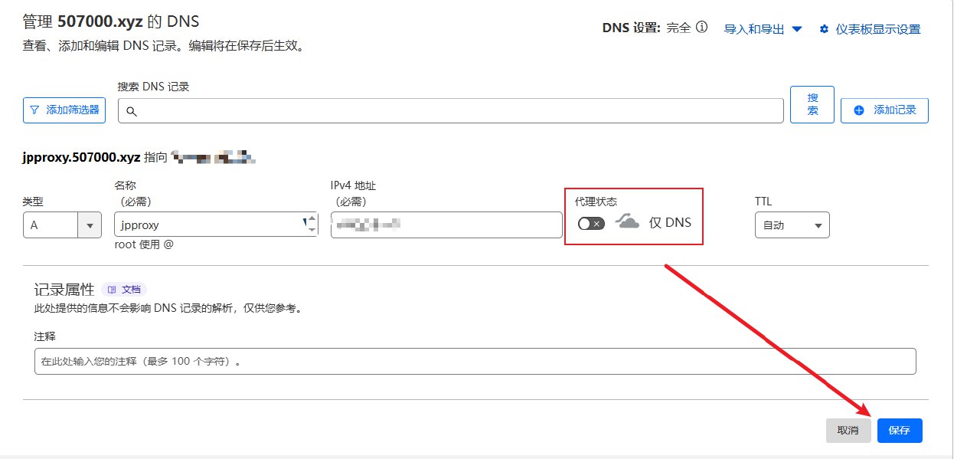Image resolution: width=980 pixels, height=459 pixels.
Task: Click the 保存 button
Action: pos(900,431)
